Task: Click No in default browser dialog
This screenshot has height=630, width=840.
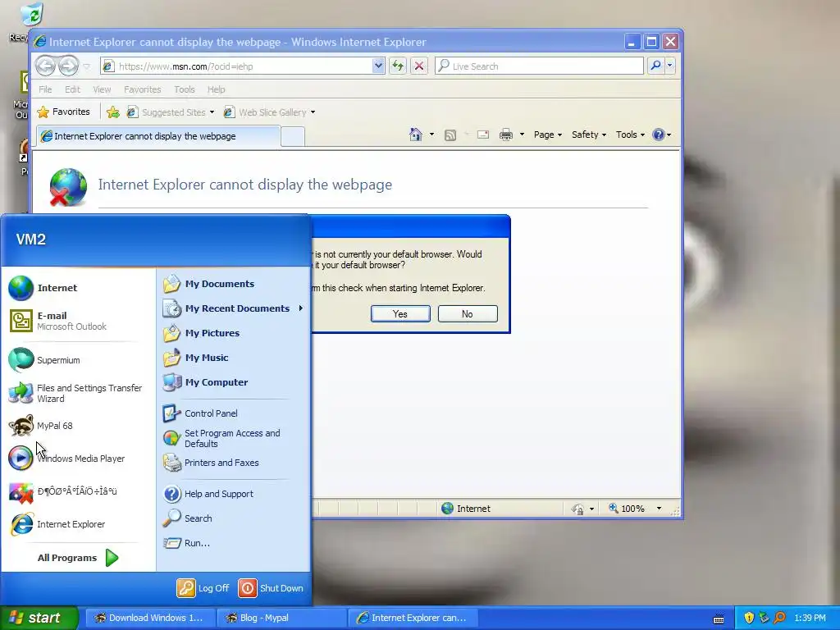Action: (x=467, y=314)
